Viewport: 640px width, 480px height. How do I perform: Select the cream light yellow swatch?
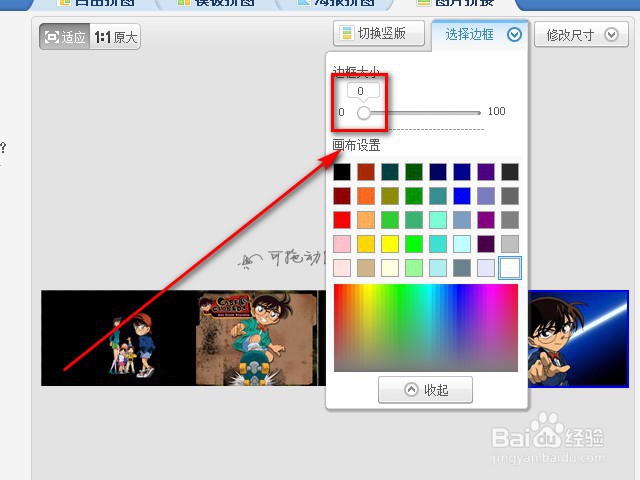point(390,268)
